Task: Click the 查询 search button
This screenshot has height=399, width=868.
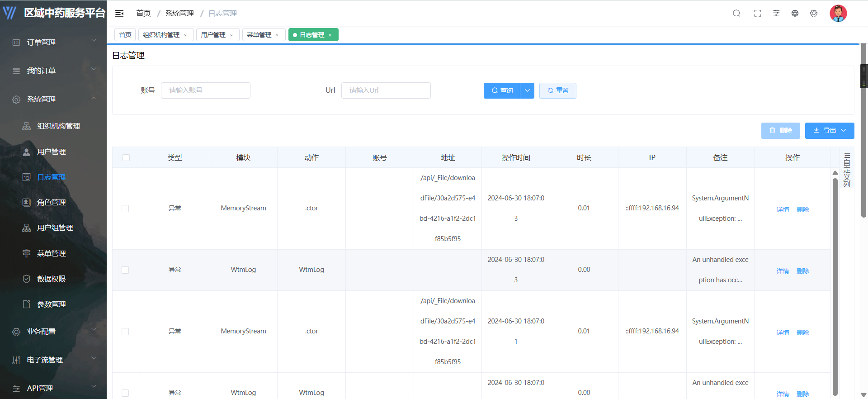Action: coord(502,90)
